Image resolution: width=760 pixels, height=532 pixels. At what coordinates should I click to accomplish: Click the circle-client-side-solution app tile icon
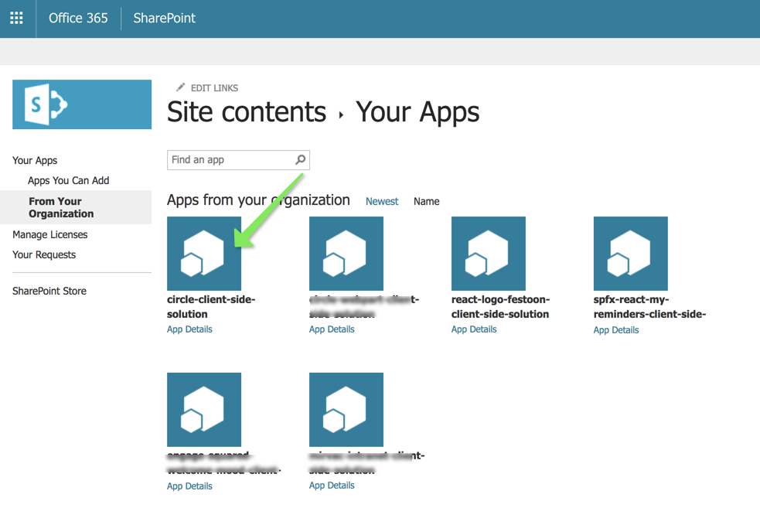[204, 254]
